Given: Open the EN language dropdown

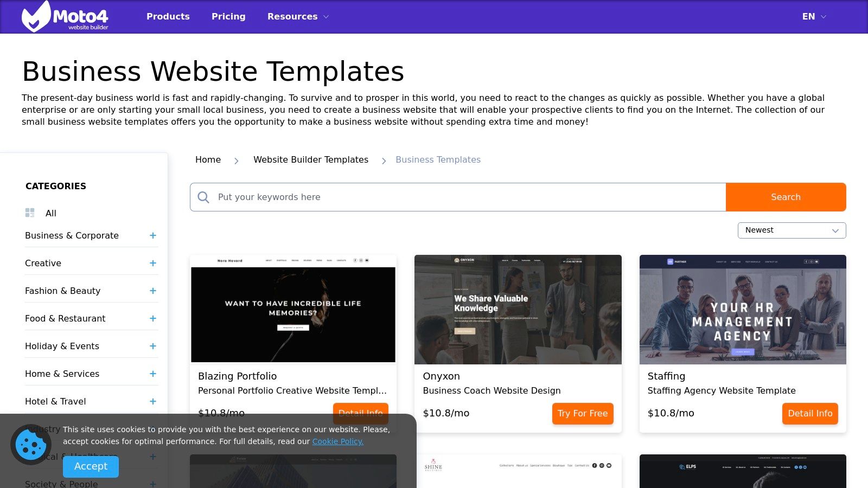Looking at the screenshot, I should point(814,16).
